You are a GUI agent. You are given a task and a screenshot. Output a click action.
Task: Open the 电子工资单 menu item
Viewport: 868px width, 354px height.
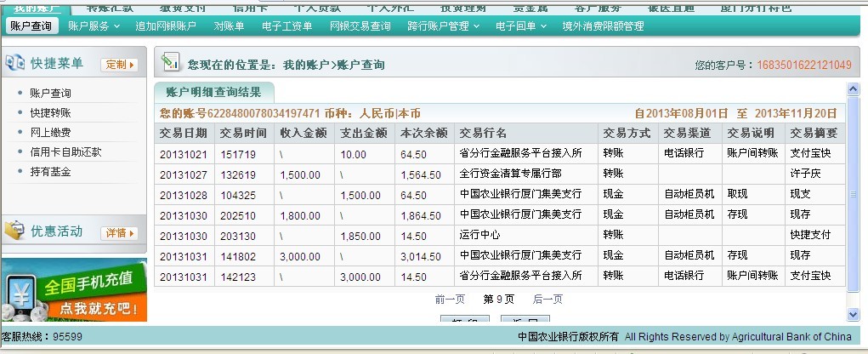click(x=286, y=26)
